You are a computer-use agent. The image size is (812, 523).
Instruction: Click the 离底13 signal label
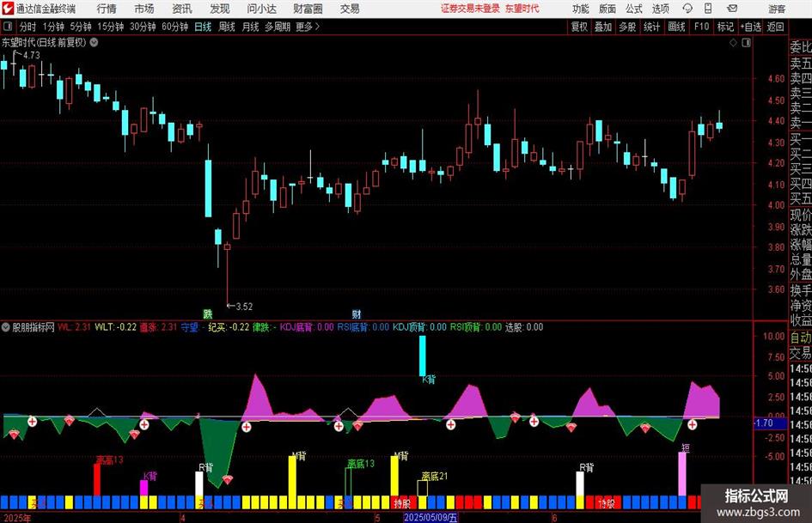pos(360,463)
